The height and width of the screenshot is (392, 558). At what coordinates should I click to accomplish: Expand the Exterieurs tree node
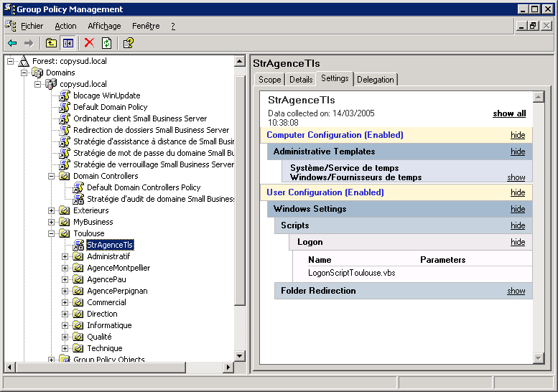point(52,210)
